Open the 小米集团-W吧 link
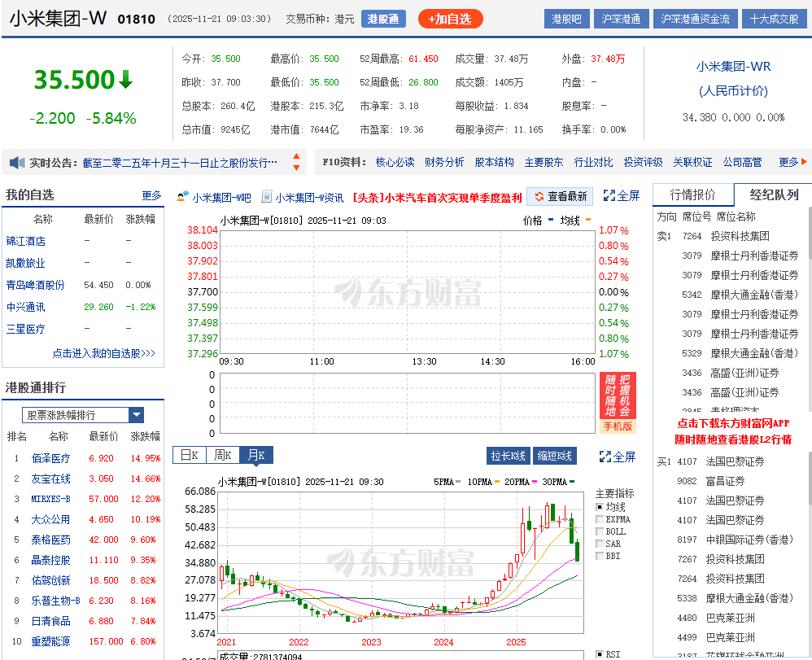 point(221,198)
